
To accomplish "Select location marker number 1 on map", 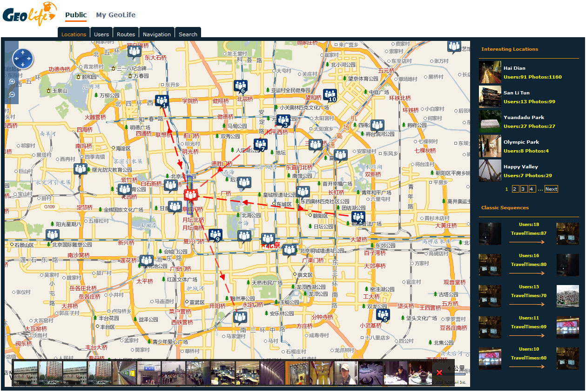I will tap(162, 101).
